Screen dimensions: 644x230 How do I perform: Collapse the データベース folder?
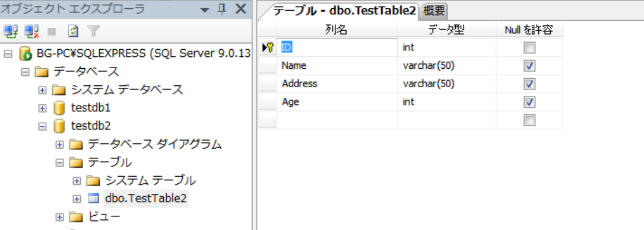(x=25, y=72)
